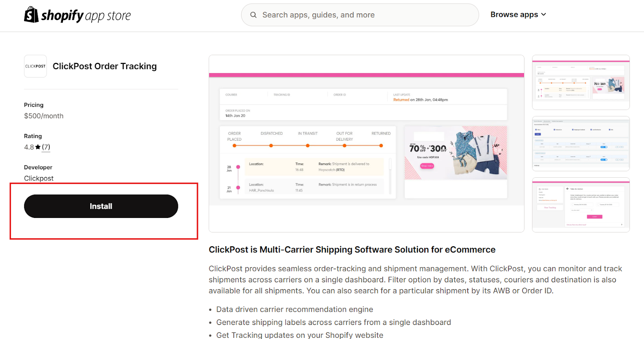Click the Shopify app store logo

pyautogui.click(x=77, y=15)
